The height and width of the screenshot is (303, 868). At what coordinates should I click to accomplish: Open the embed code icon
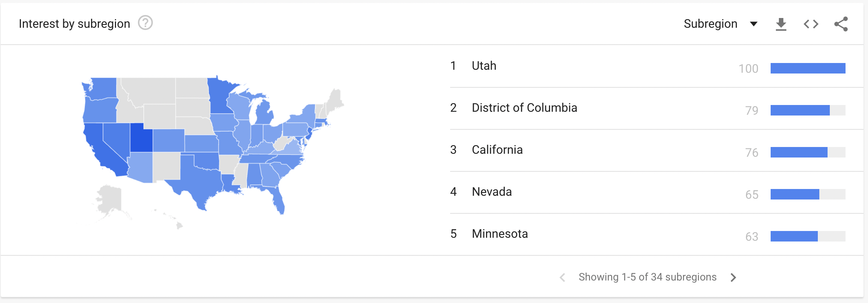[x=811, y=24]
